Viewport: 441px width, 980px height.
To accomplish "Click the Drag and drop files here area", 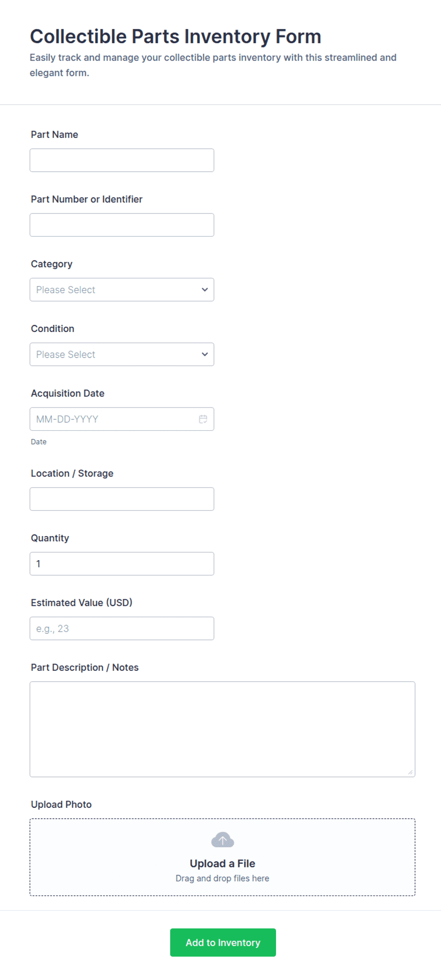I will click(x=222, y=878).
